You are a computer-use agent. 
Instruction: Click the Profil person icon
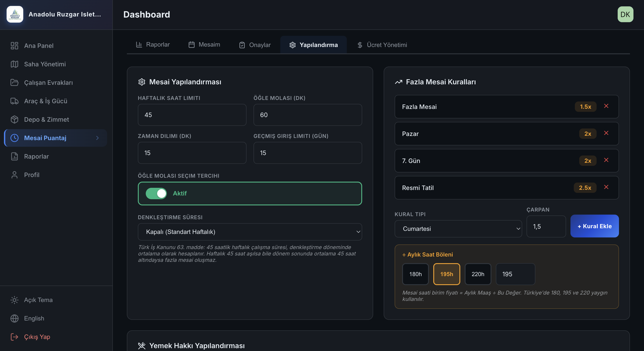[x=14, y=175]
